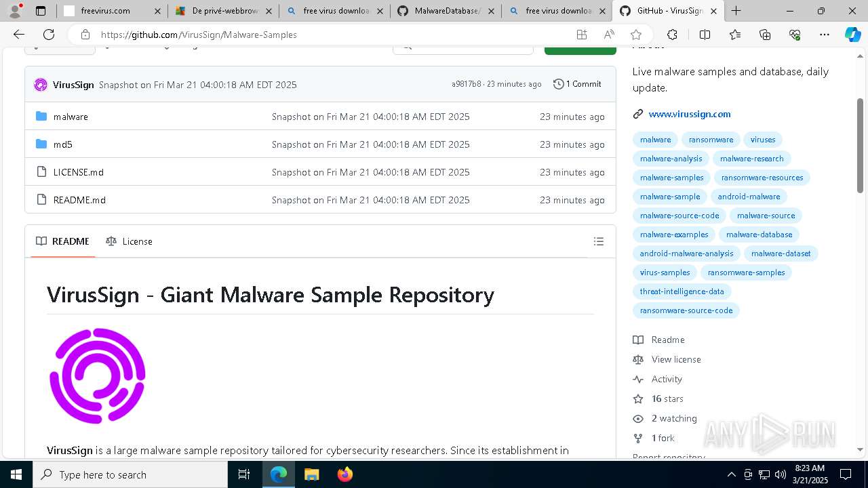Click the VirusSign purple logo image

coord(98,376)
